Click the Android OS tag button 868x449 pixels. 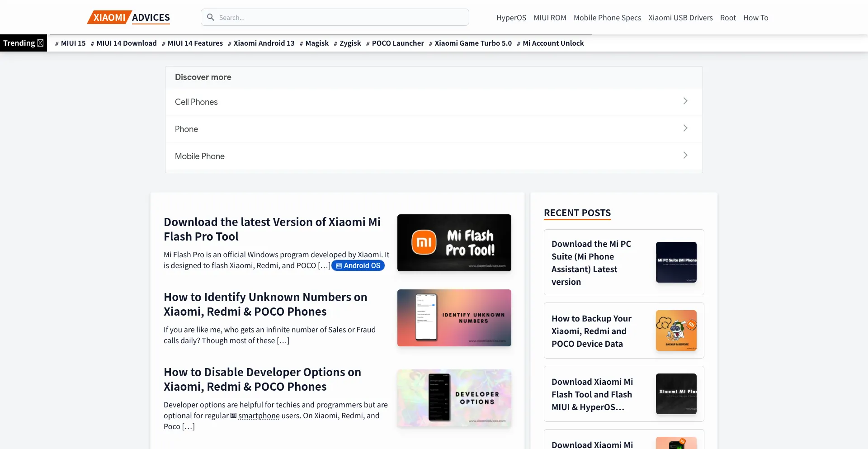tap(358, 266)
